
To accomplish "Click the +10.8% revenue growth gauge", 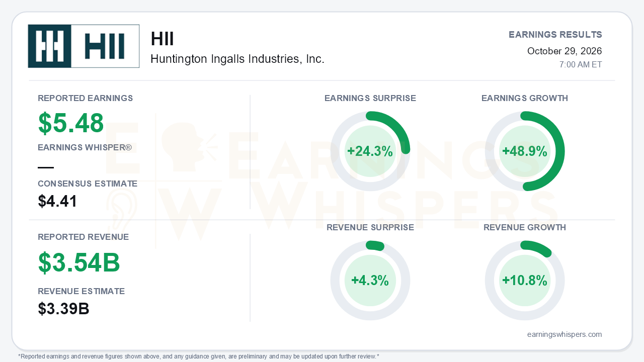I will tap(525, 281).
